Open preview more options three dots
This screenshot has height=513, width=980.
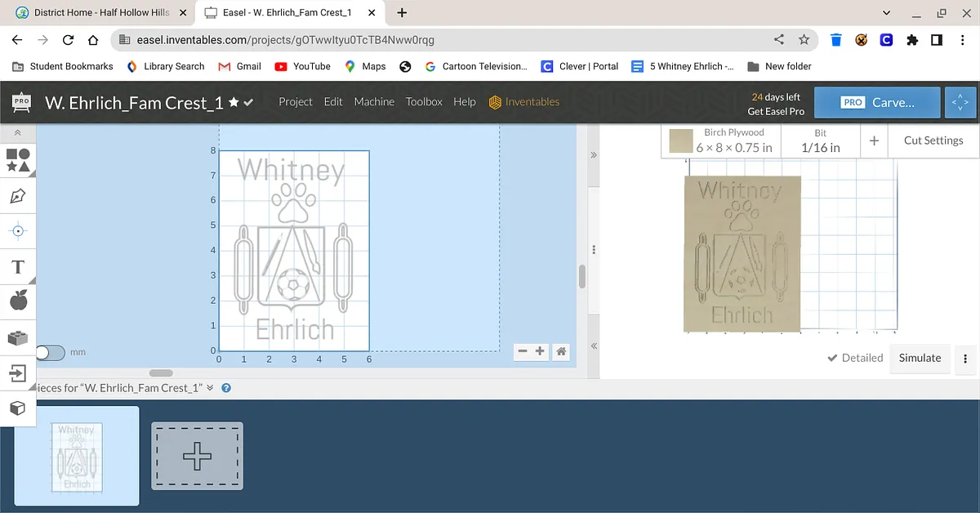(x=965, y=359)
